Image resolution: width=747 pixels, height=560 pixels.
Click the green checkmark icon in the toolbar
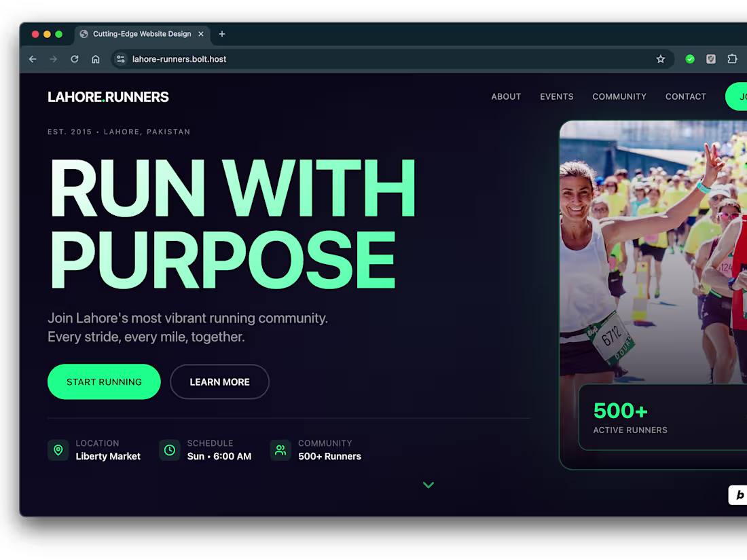(x=690, y=59)
